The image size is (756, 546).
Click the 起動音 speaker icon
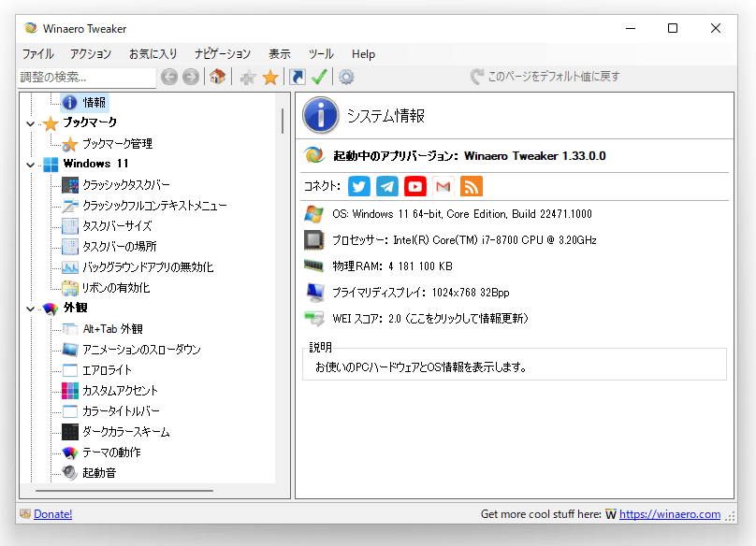point(70,473)
